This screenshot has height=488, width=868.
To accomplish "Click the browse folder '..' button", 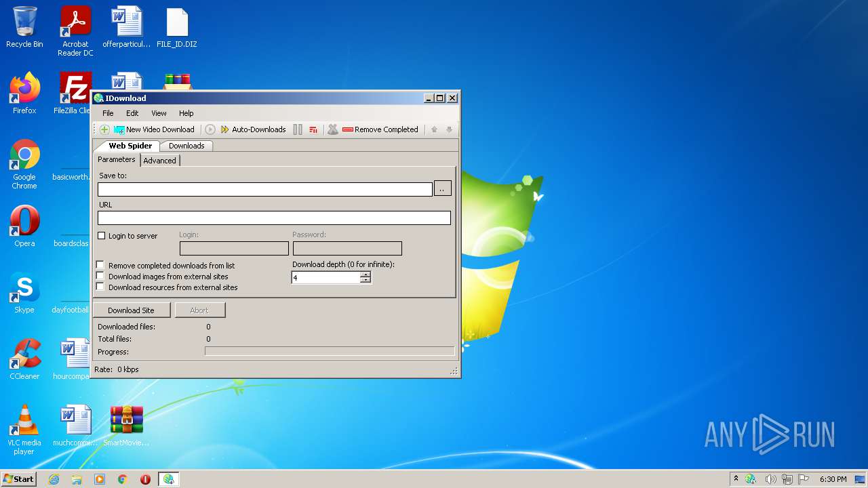I will [442, 189].
